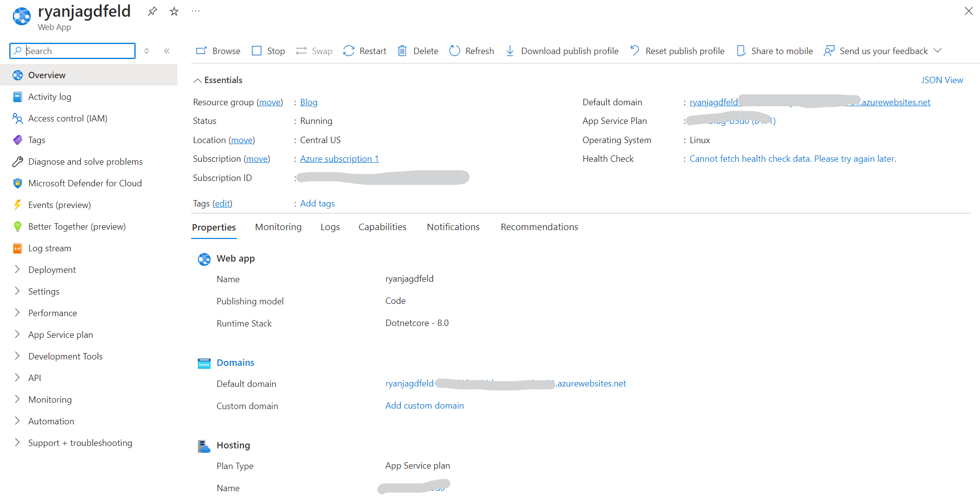
Task: Click Add tags link
Action: (x=317, y=204)
